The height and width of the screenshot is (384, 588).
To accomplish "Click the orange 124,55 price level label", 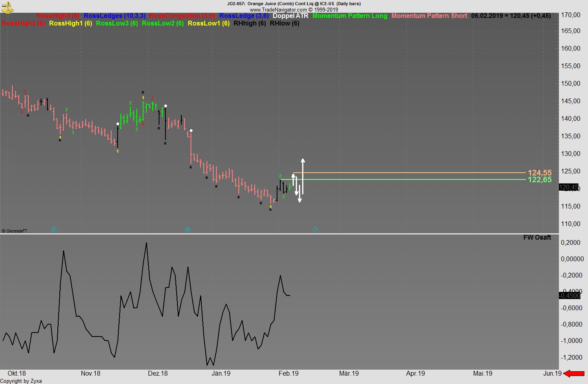I will click(x=539, y=173).
